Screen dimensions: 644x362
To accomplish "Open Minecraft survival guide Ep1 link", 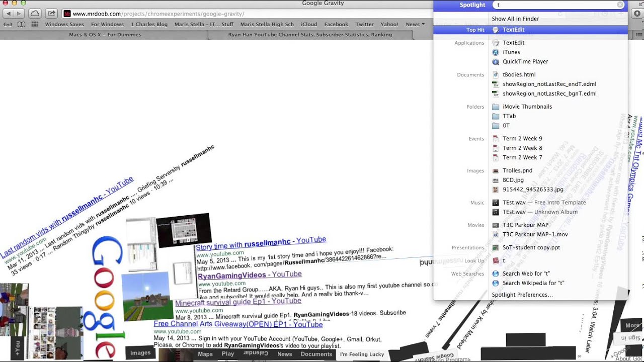I will point(238,302).
